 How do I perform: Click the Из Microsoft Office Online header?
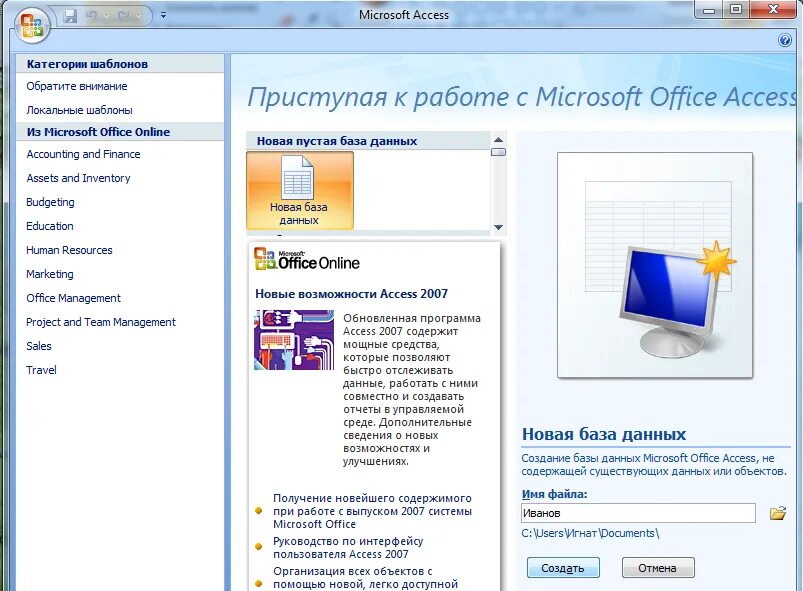click(x=98, y=132)
